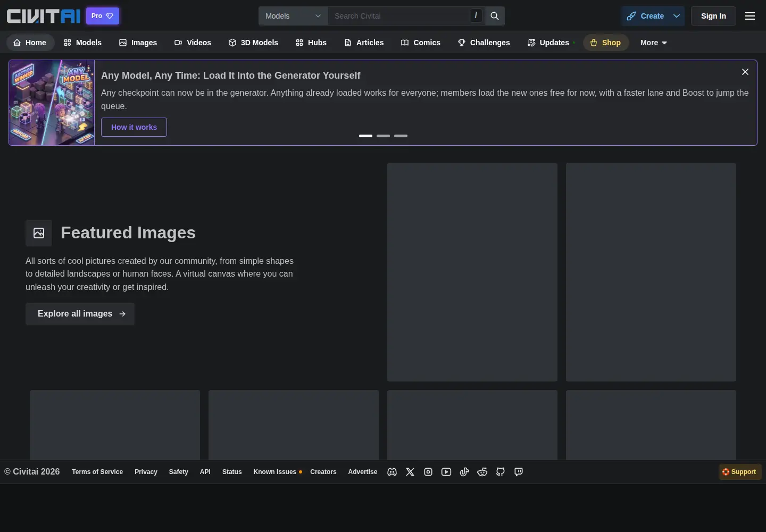Open the Twitch footer icon
The width and height of the screenshot is (766, 532).
(x=519, y=472)
